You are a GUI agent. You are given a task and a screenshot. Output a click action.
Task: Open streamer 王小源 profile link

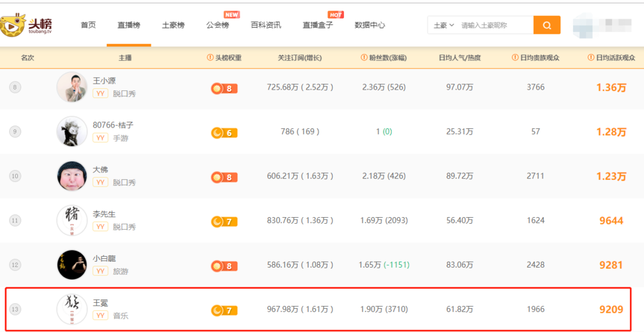104,81
